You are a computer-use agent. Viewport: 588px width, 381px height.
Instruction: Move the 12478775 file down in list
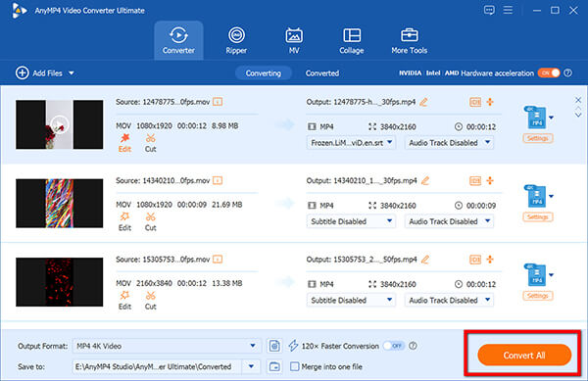point(578,115)
